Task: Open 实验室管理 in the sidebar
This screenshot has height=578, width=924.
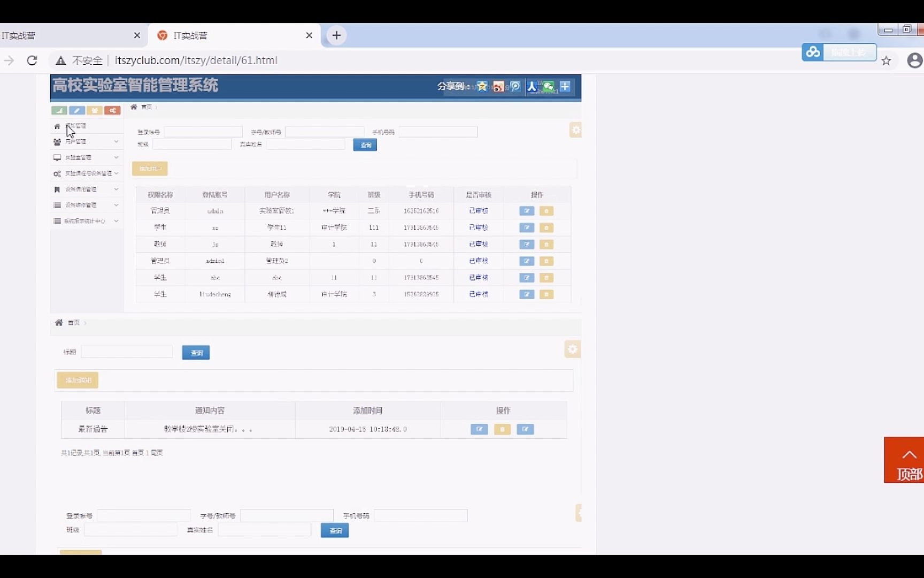Action: coord(78,157)
